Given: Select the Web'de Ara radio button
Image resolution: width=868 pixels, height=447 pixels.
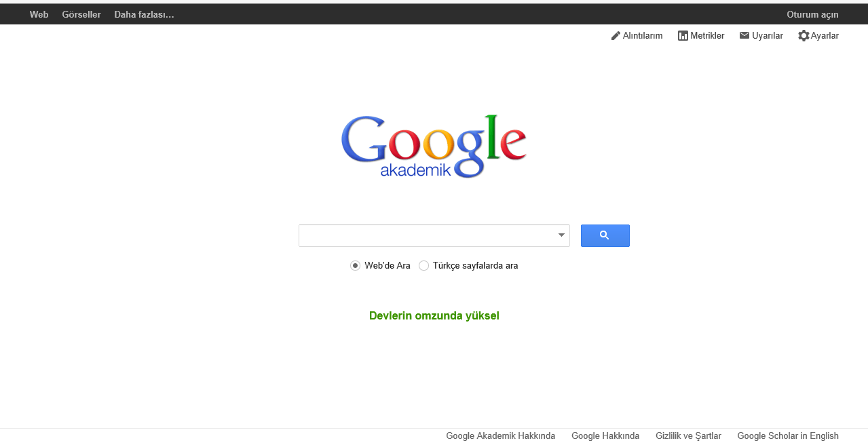Looking at the screenshot, I should coord(355,266).
